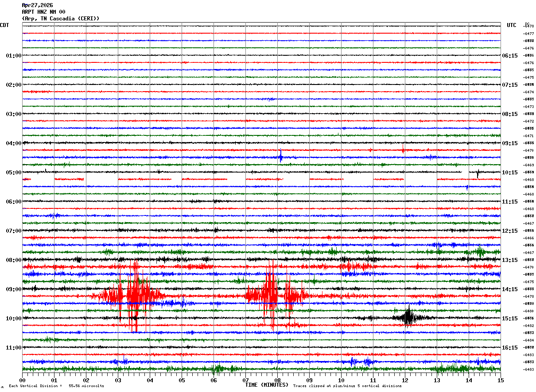Click the 11:15 UTC label
This screenshot has width=536, height=392.
[x=510, y=202]
